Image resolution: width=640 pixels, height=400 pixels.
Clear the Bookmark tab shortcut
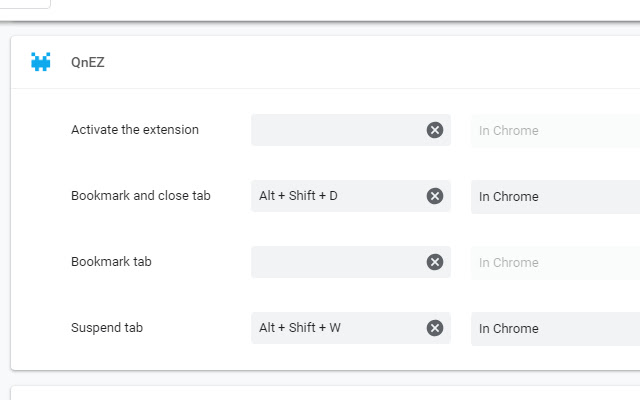(x=435, y=262)
